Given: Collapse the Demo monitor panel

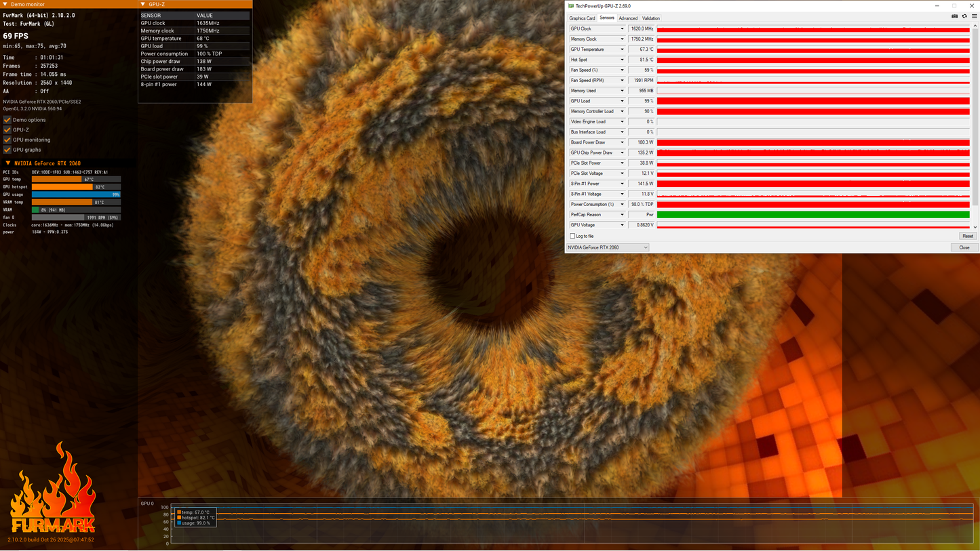Looking at the screenshot, I should tap(6, 4).
